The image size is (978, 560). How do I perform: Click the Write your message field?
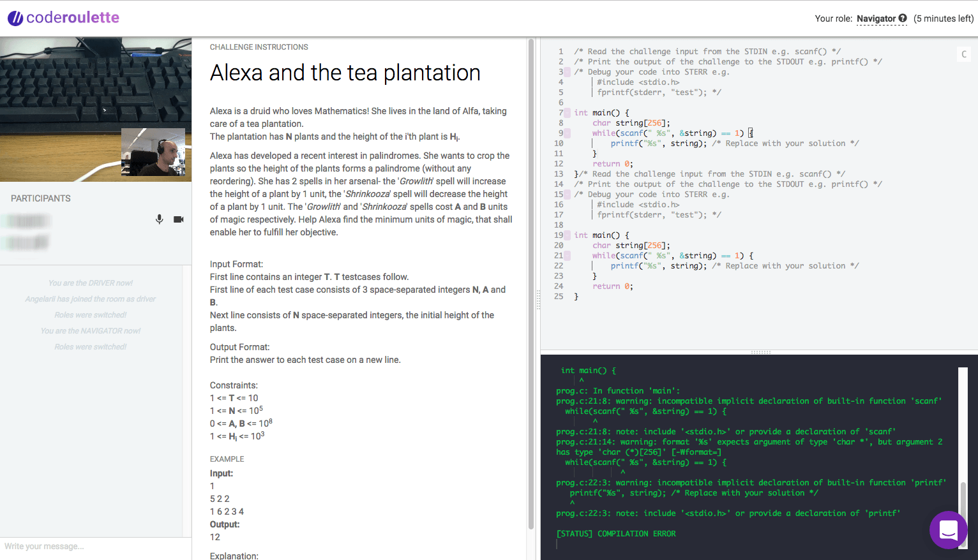pos(96,547)
